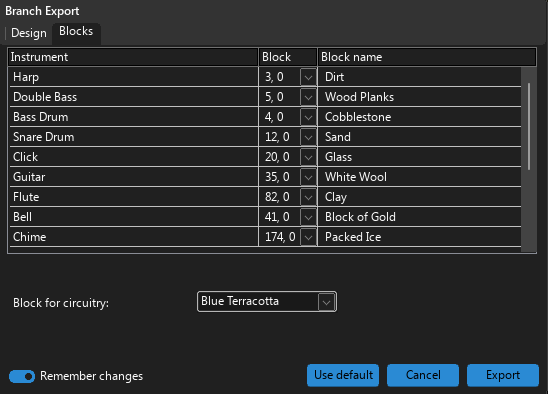This screenshot has width=548, height=394.
Task: Click the Wood Planks block name cell
Action: (x=419, y=97)
